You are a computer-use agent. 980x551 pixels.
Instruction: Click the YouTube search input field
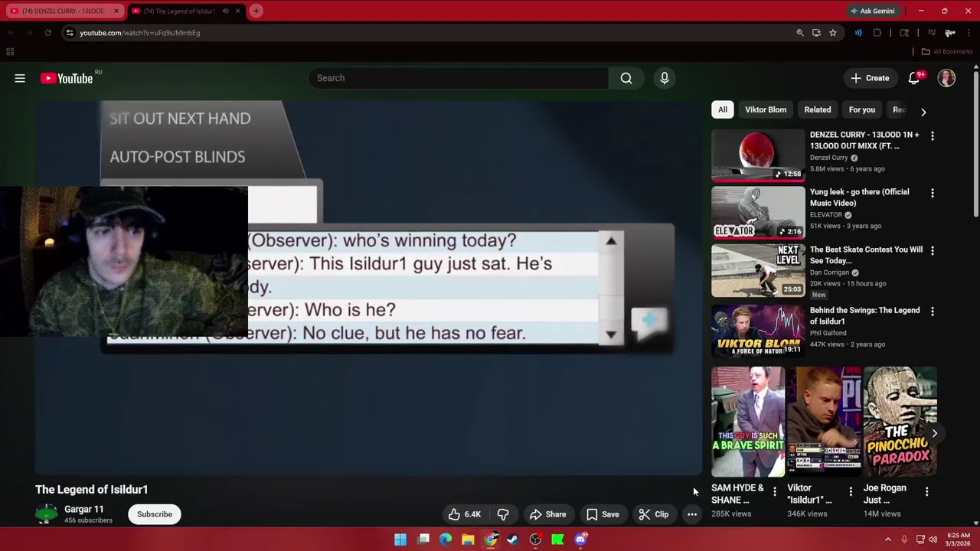[459, 78]
